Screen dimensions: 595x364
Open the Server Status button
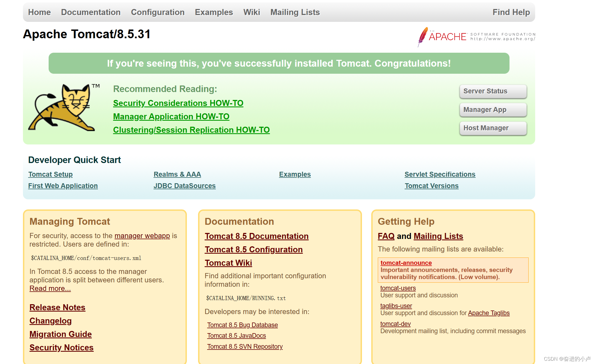(493, 91)
